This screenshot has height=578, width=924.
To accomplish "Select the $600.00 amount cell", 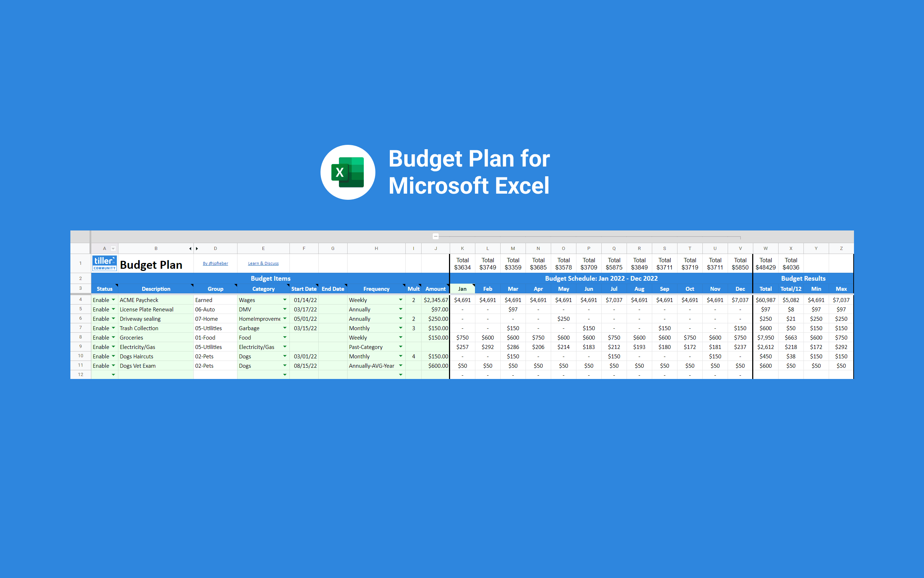I will point(435,366).
